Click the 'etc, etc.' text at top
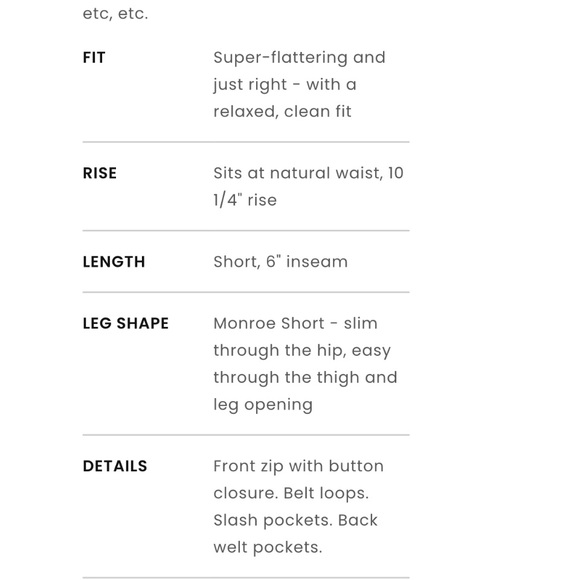This screenshot has width=580, height=580. (115, 14)
